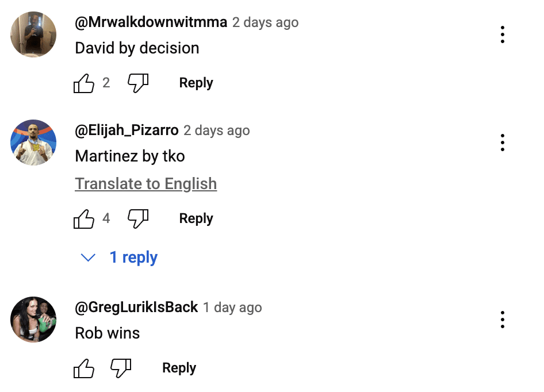Click Elijah_Pizarro's profile avatar

pos(33,143)
